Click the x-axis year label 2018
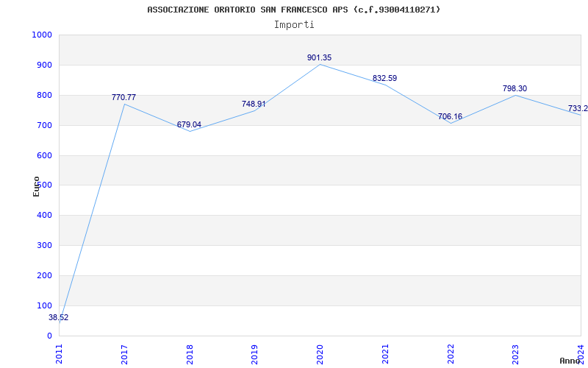 [x=190, y=354]
